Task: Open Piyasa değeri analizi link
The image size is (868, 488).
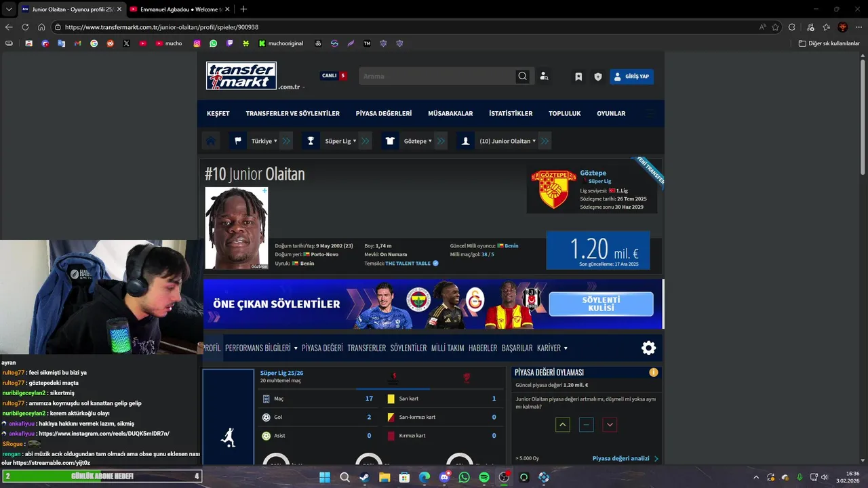Action: pyautogui.click(x=625, y=458)
